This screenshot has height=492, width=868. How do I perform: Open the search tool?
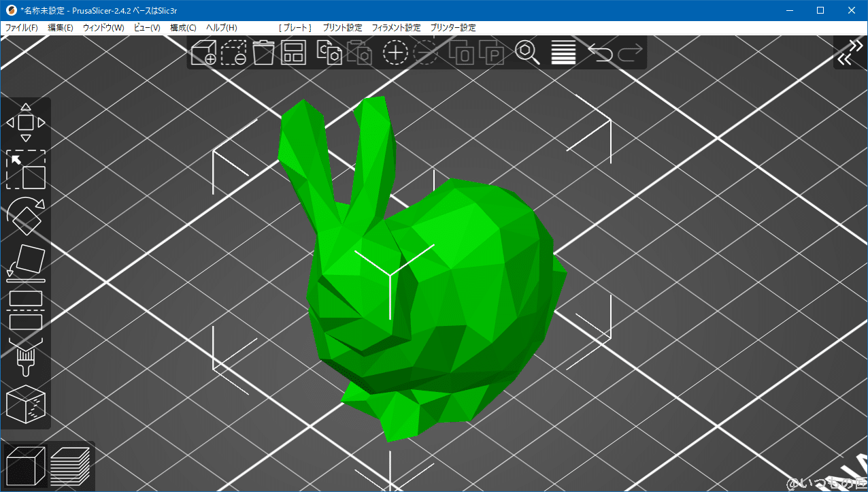(529, 52)
